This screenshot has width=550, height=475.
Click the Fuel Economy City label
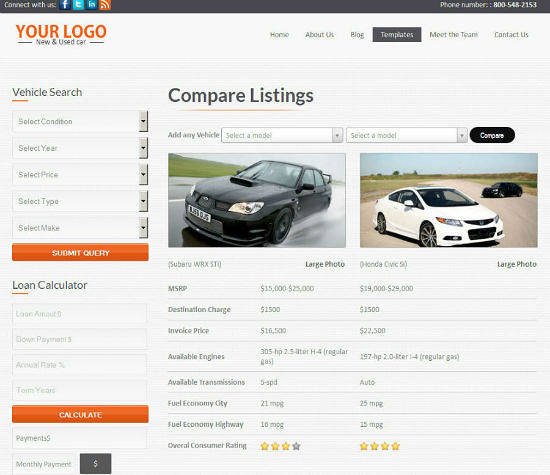point(197,403)
